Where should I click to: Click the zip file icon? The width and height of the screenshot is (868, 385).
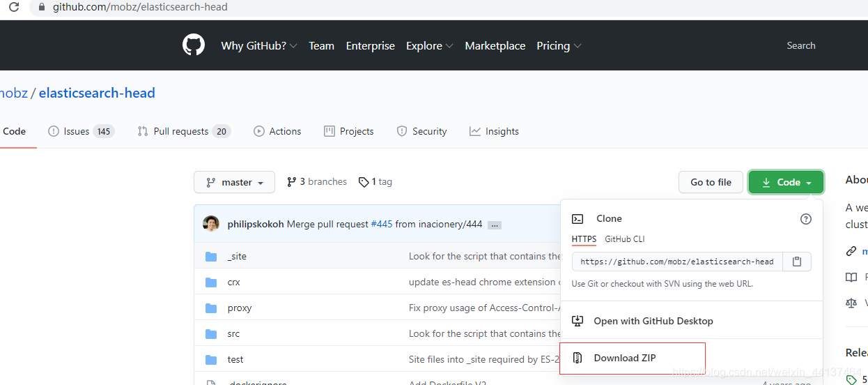[578, 358]
